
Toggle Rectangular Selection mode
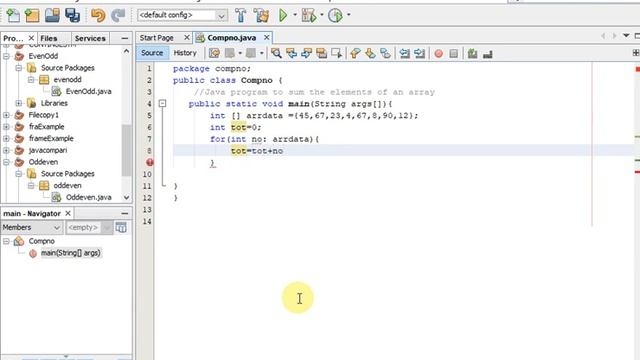[x=336, y=53]
